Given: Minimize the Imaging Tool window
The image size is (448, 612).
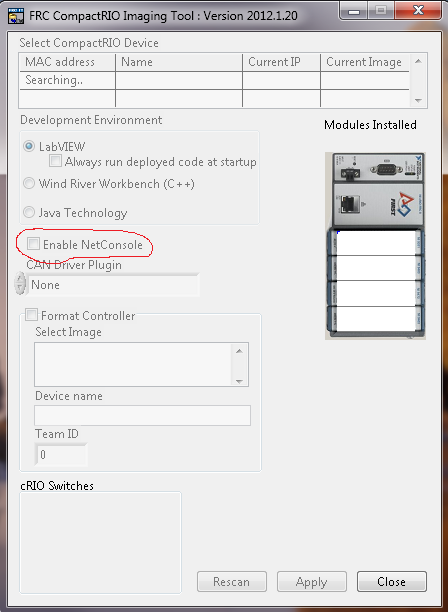Looking at the screenshot, I should 354,10.
